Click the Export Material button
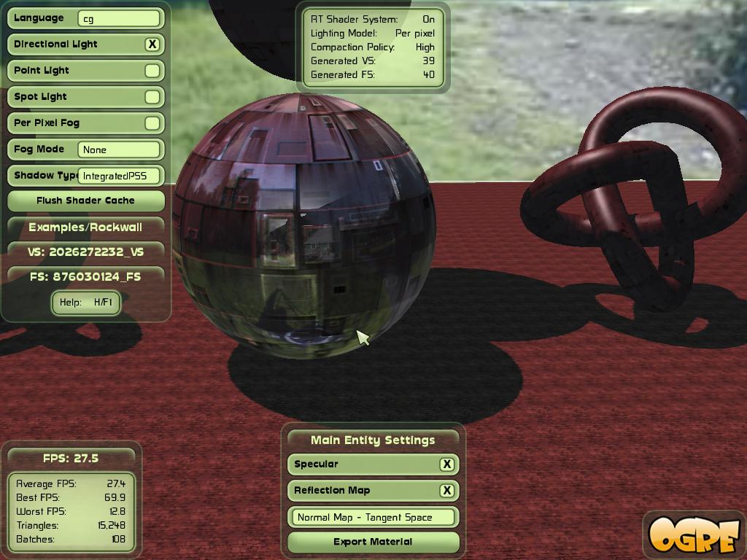The width and height of the screenshot is (747, 560). pyautogui.click(x=373, y=542)
